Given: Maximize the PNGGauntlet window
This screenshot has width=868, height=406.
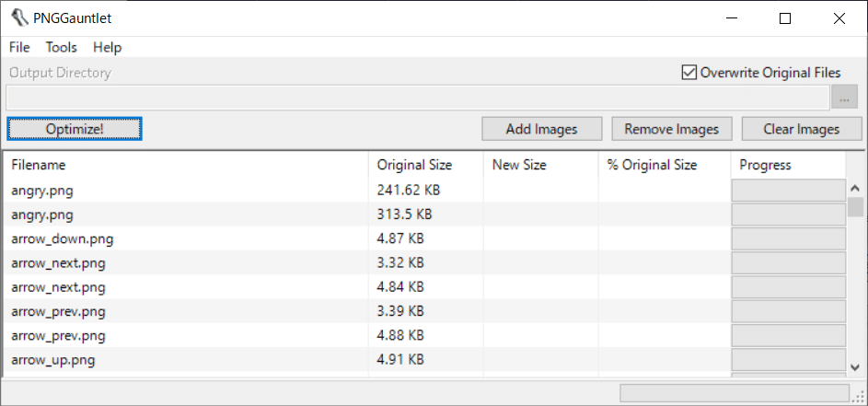Looking at the screenshot, I should pos(784,18).
